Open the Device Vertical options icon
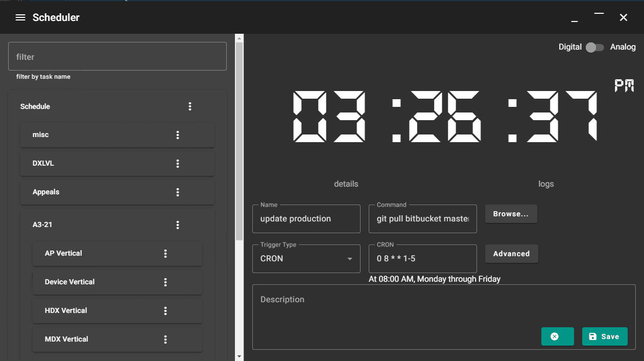 click(165, 282)
